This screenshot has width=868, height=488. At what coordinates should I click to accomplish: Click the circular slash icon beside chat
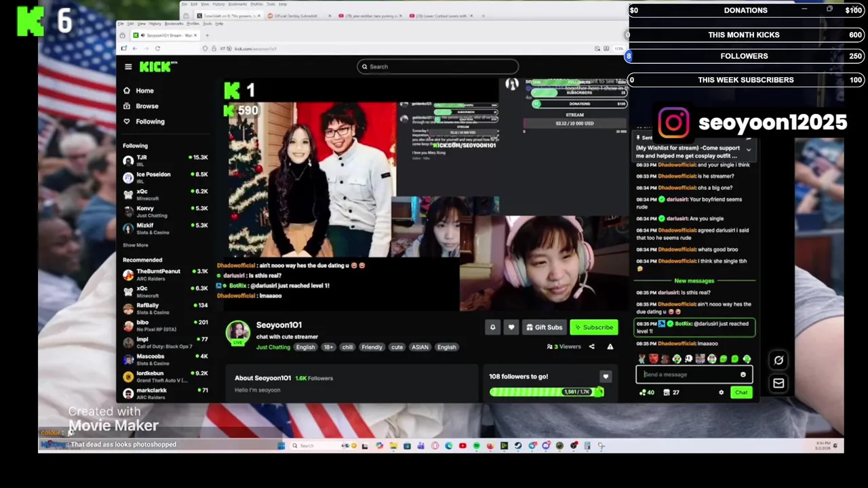click(778, 361)
